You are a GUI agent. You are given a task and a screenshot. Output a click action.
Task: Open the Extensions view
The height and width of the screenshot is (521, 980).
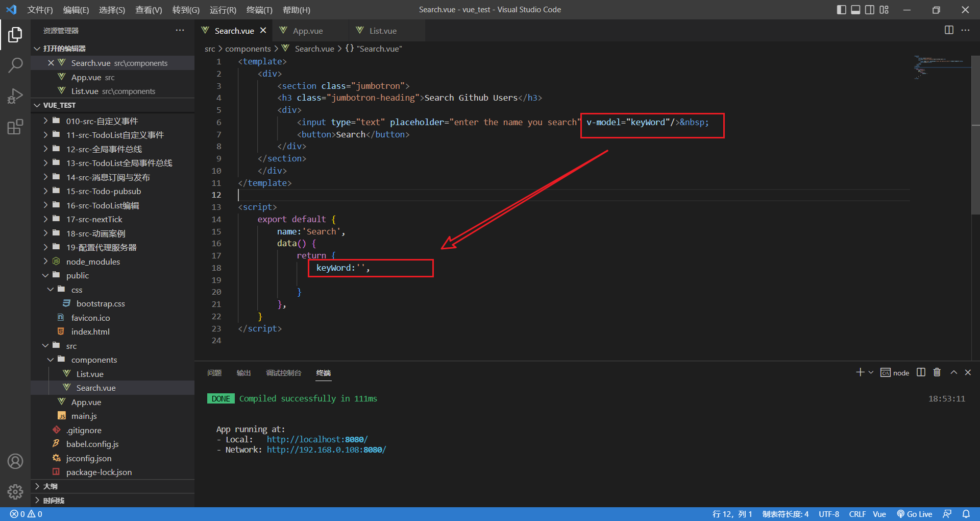(x=15, y=127)
